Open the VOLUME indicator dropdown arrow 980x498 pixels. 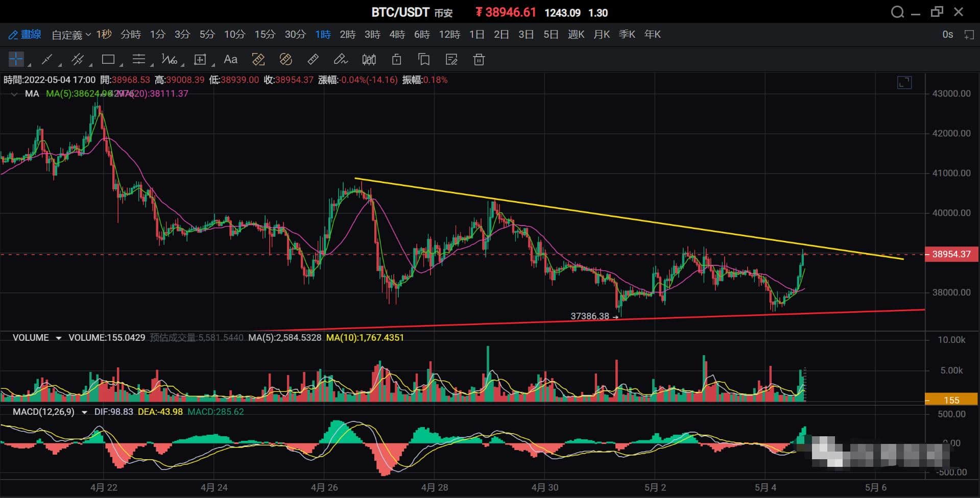59,338
